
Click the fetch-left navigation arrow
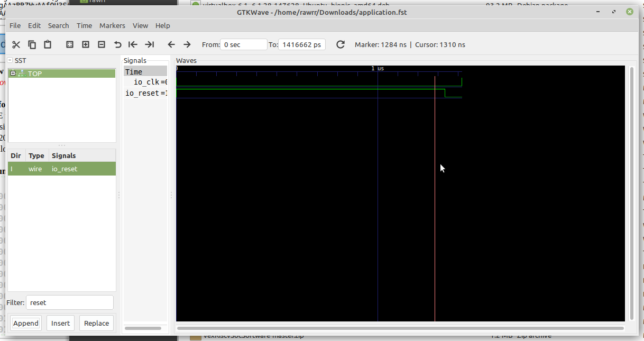click(171, 44)
